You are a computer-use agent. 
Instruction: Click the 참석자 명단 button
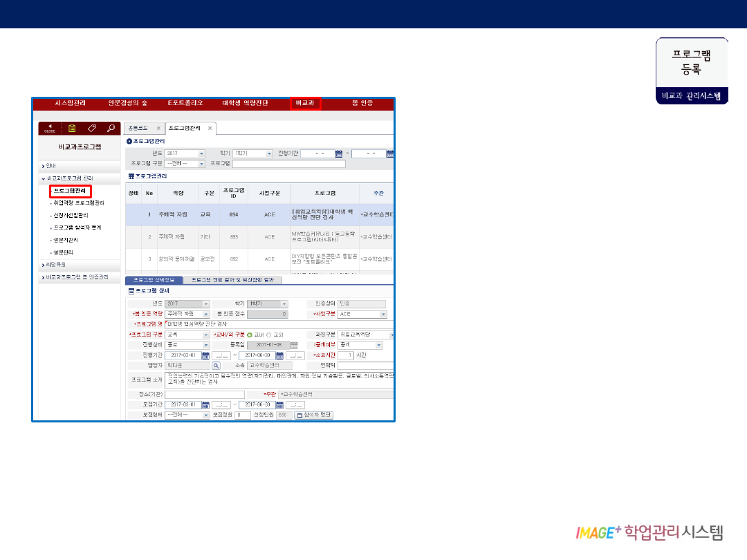tap(314, 416)
